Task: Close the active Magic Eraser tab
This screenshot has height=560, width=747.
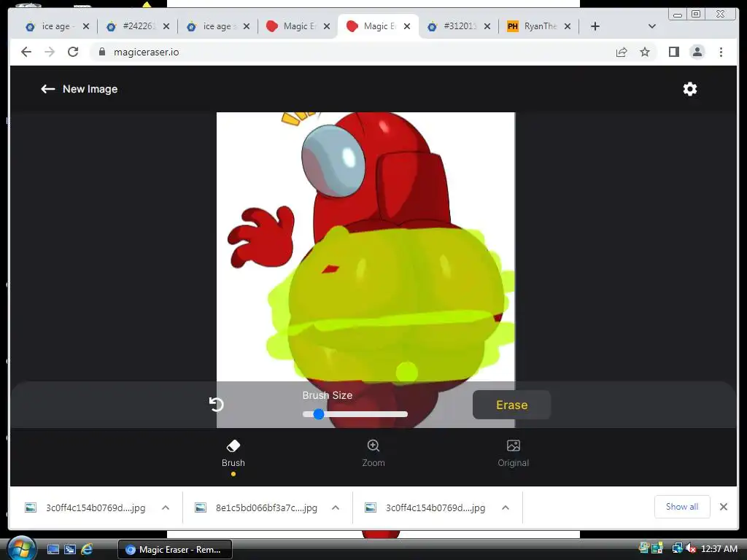Action: [407, 26]
